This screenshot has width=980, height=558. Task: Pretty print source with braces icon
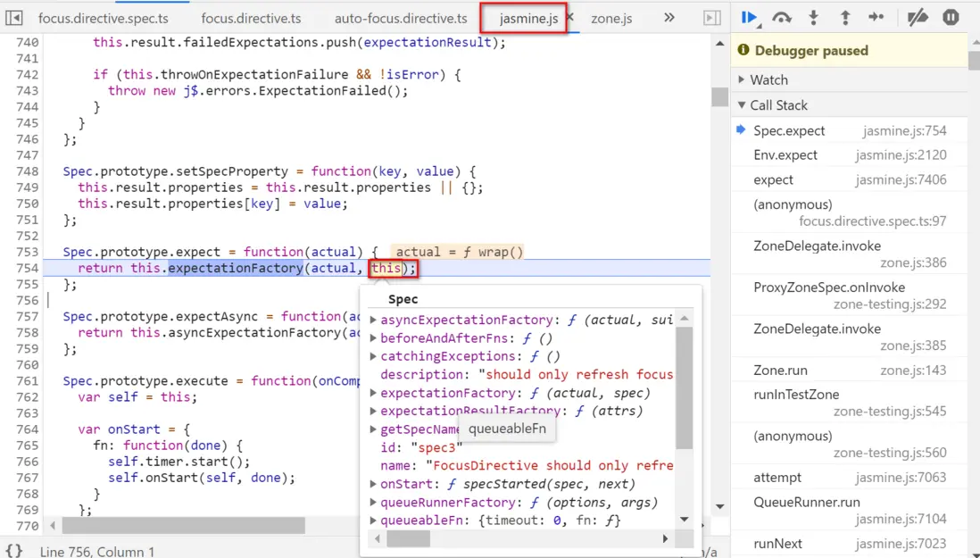[14, 551]
